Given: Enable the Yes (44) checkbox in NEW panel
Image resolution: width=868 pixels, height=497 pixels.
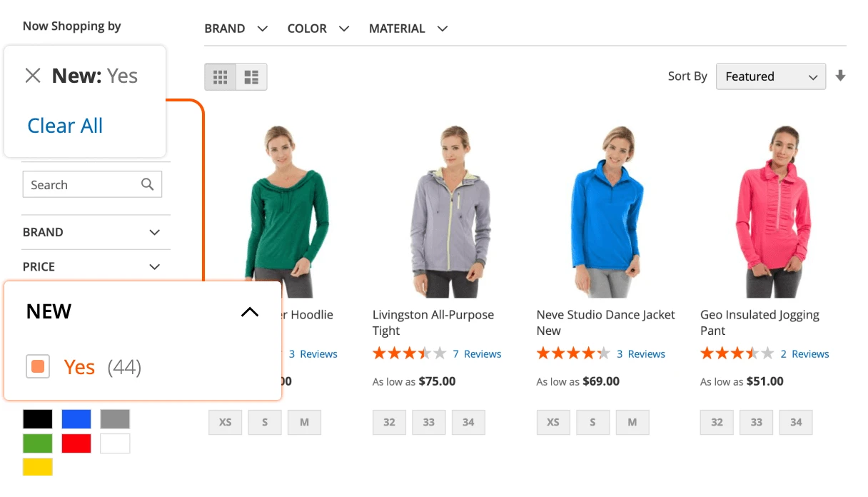Looking at the screenshot, I should [x=37, y=366].
